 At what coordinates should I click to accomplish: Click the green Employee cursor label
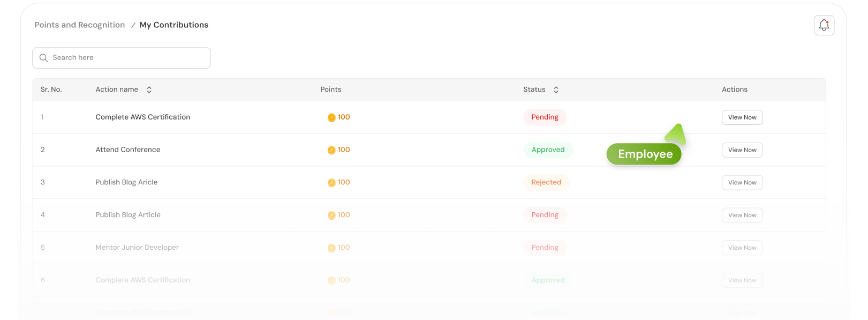point(644,154)
